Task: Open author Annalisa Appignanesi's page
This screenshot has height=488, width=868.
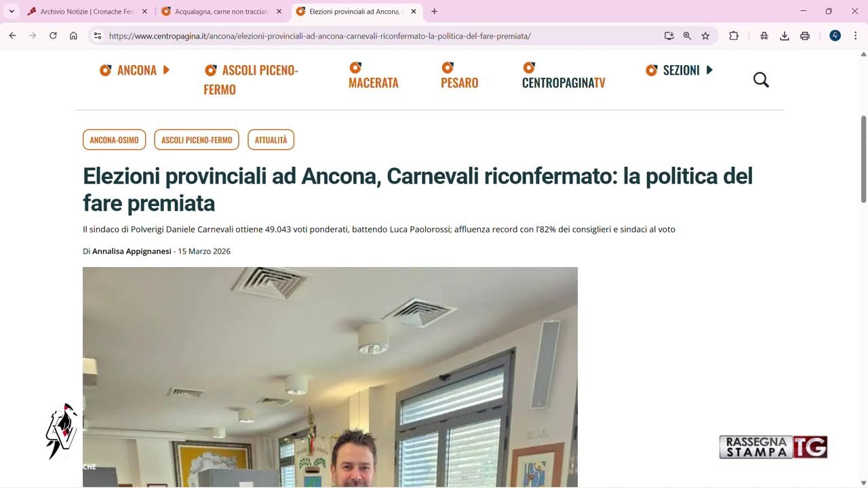Action: point(132,251)
